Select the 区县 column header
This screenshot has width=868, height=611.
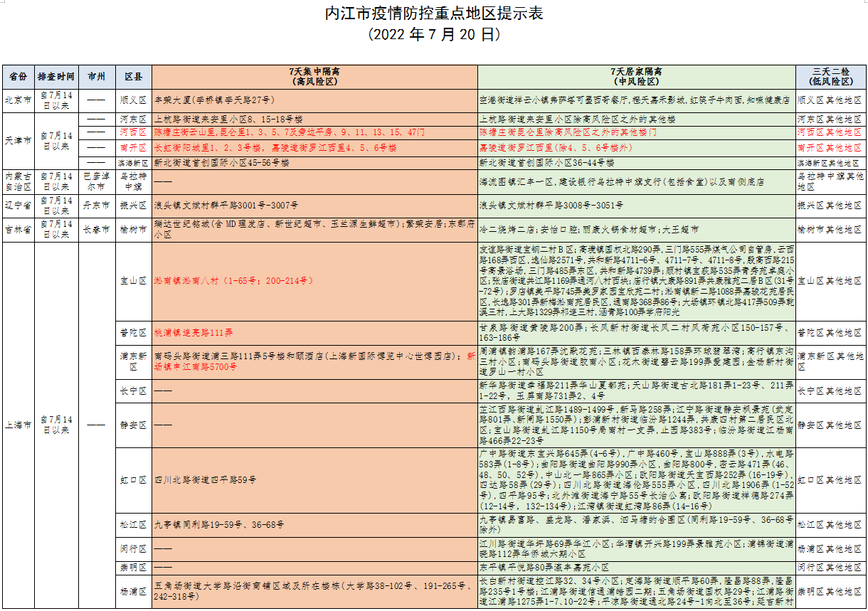tap(133, 76)
